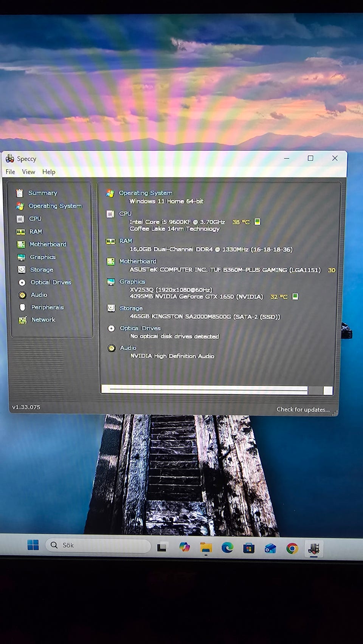Select Graphics in the sidebar
Screen dimensions: 363x644
coord(43,257)
